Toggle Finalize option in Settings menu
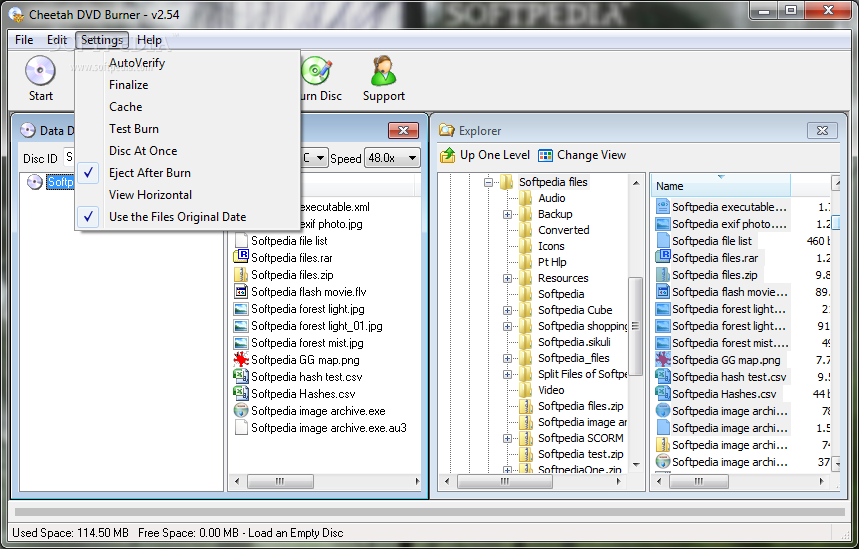This screenshot has height=549, width=859. coord(188,85)
